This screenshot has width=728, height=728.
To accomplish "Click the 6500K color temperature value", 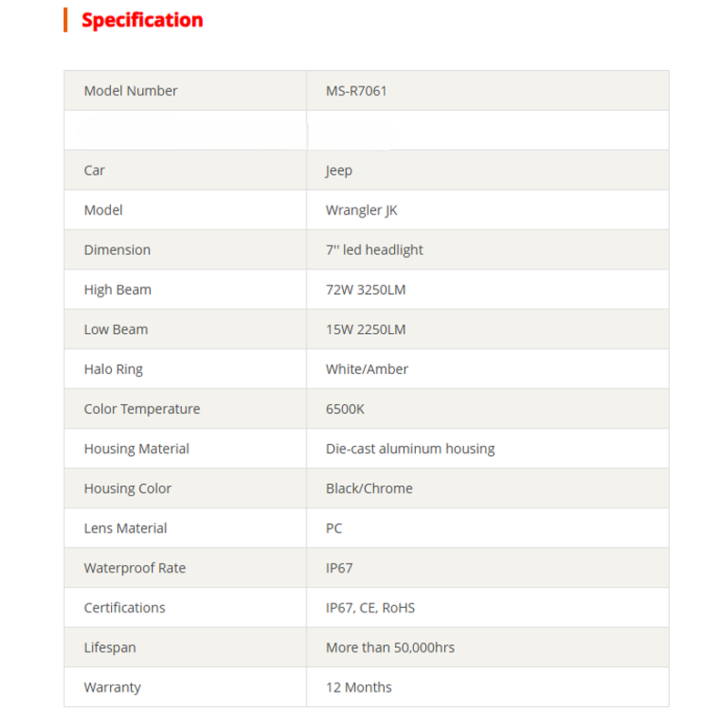I will click(x=345, y=409).
